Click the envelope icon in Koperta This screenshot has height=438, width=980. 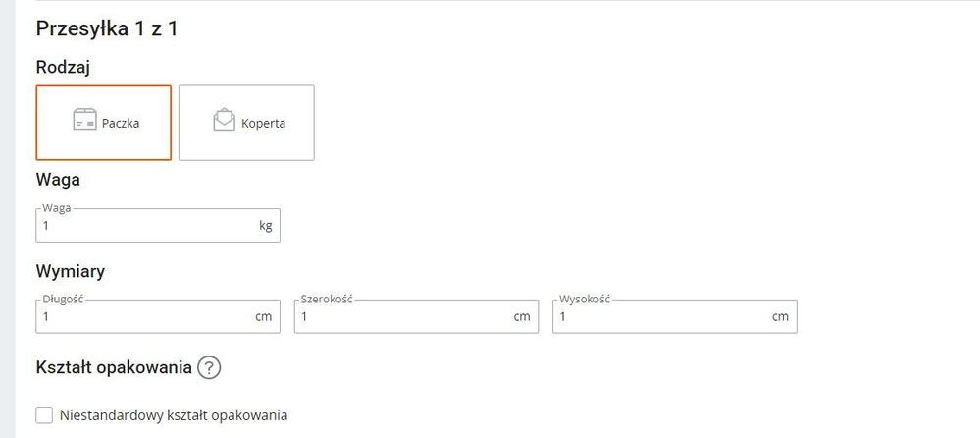coord(225,120)
